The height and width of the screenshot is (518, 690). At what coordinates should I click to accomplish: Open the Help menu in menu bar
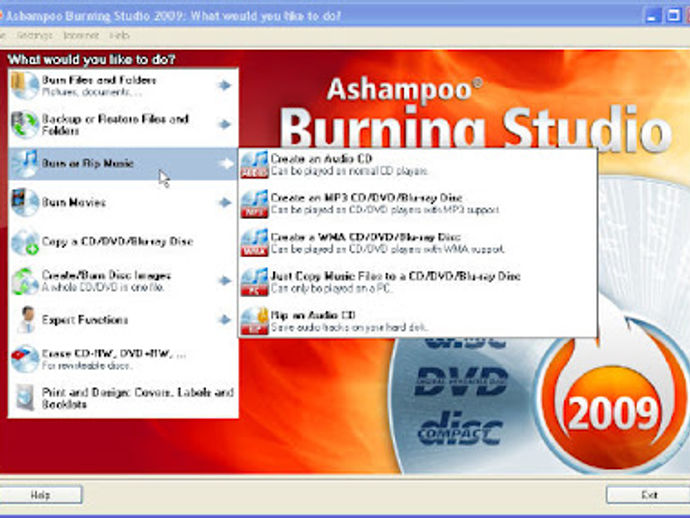click(119, 35)
